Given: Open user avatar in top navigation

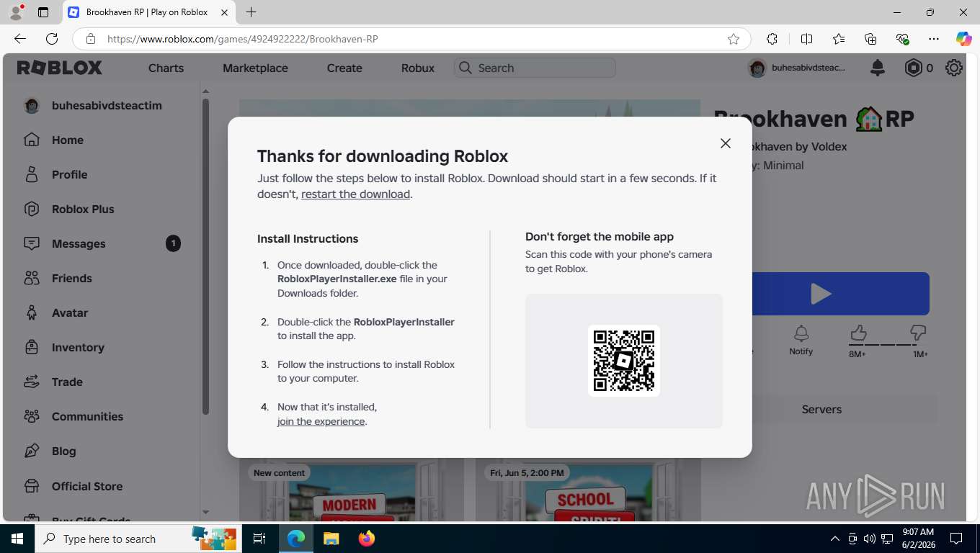Looking at the screenshot, I should tap(757, 68).
